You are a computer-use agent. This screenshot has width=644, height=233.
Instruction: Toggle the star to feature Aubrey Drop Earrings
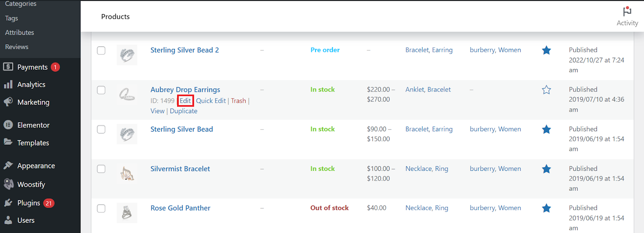click(x=546, y=89)
